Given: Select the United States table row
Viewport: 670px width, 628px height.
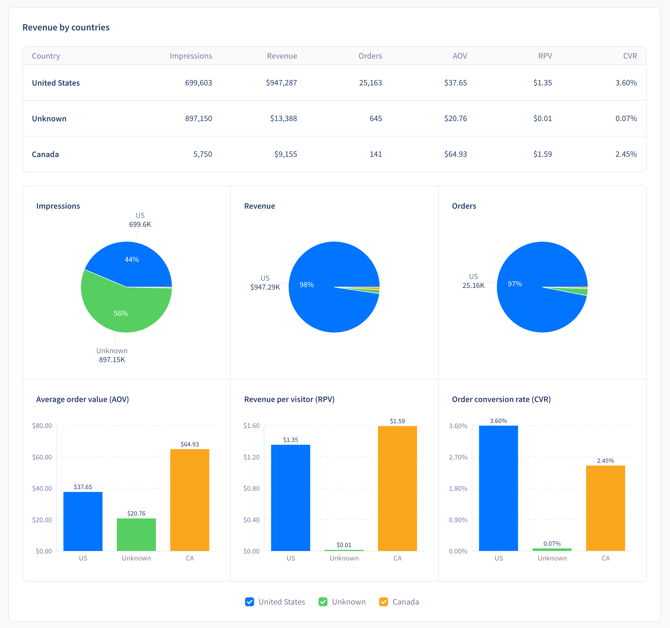Looking at the screenshot, I should click(334, 83).
